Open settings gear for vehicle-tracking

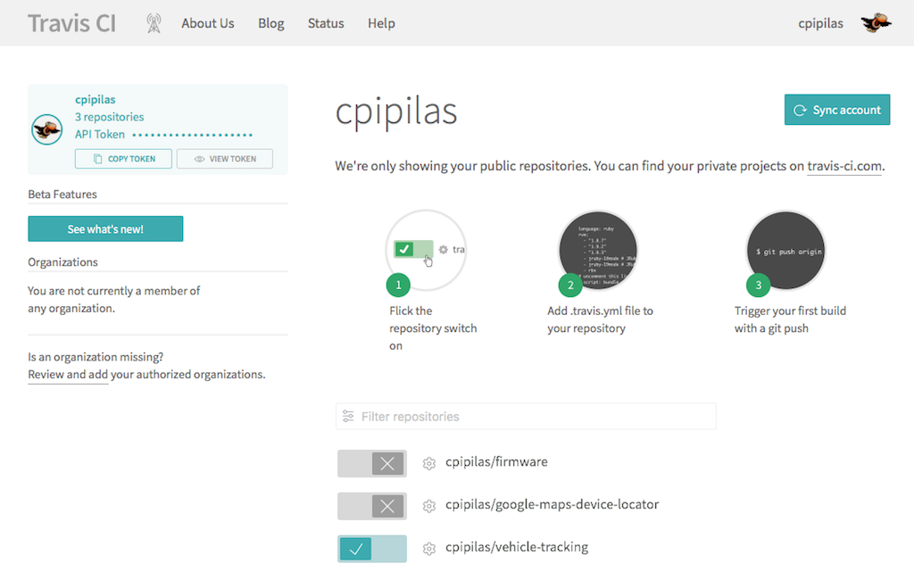429,549
